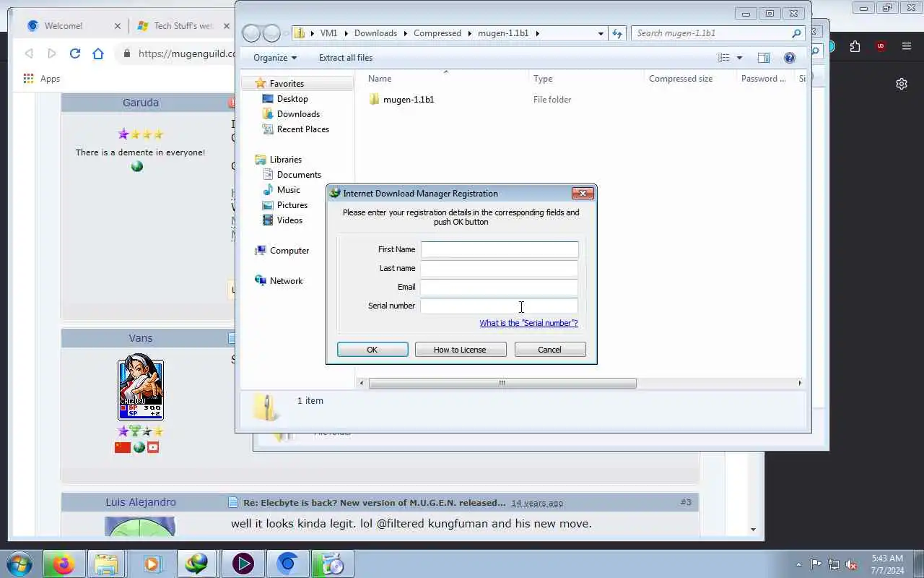Select Videos library
The image size is (924, 578).
[289, 220]
